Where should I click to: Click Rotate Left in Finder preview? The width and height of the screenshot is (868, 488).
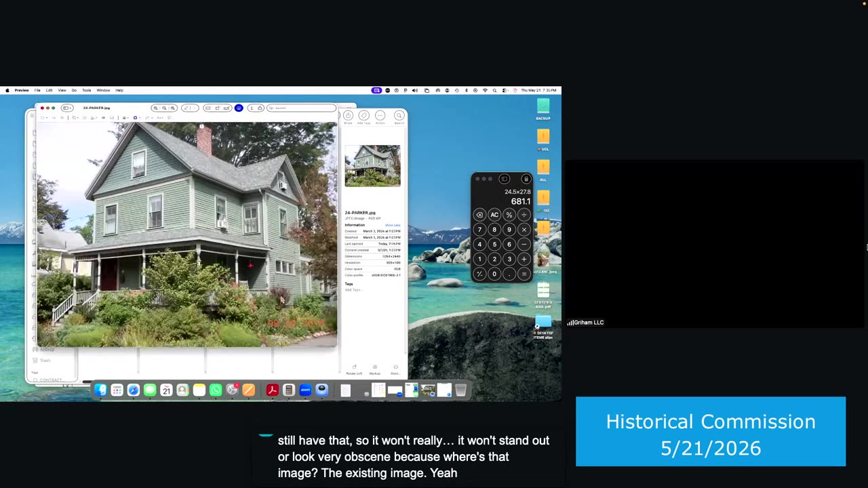354,369
